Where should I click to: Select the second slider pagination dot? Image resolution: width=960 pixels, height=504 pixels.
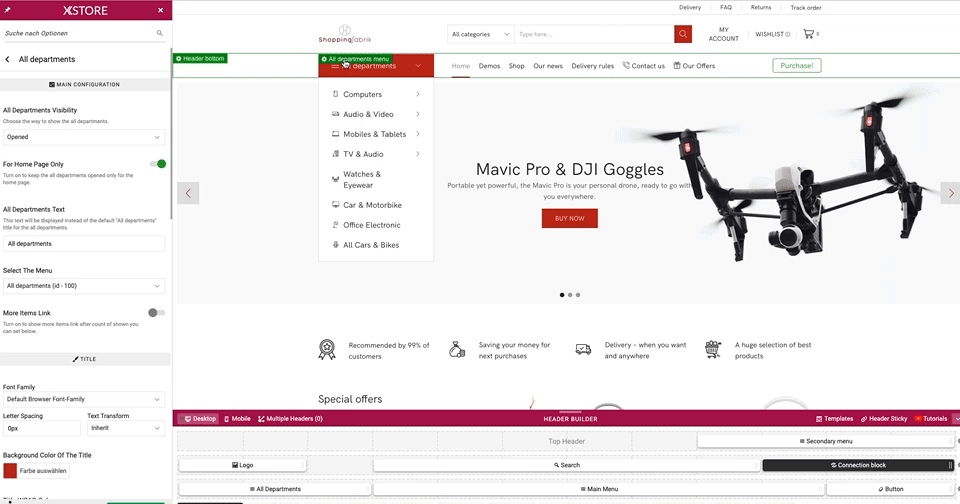coord(570,295)
